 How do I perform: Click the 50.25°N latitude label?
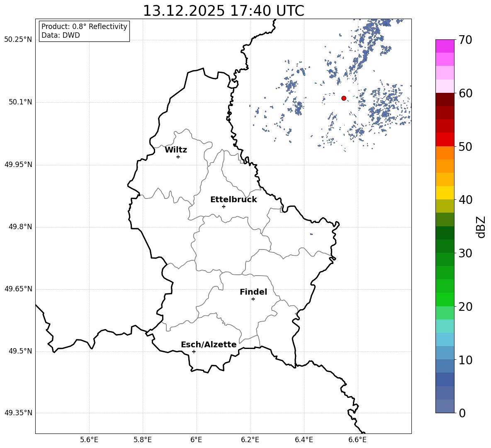(x=18, y=40)
